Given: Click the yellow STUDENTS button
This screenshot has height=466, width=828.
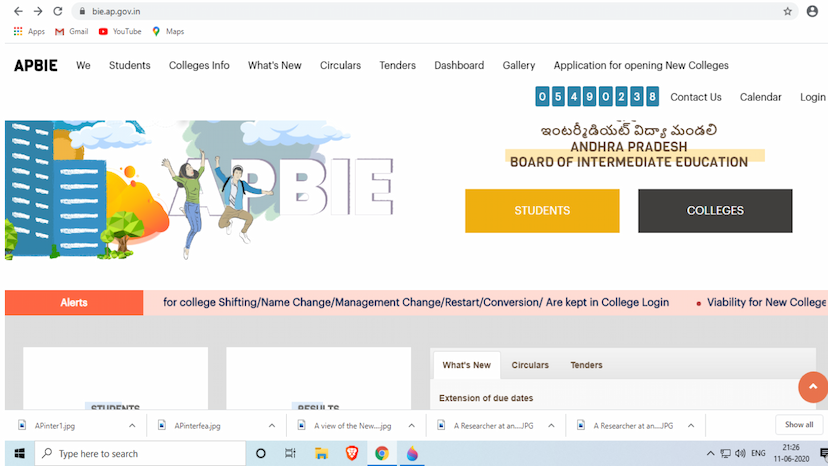Looking at the screenshot, I should click(542, 211).
